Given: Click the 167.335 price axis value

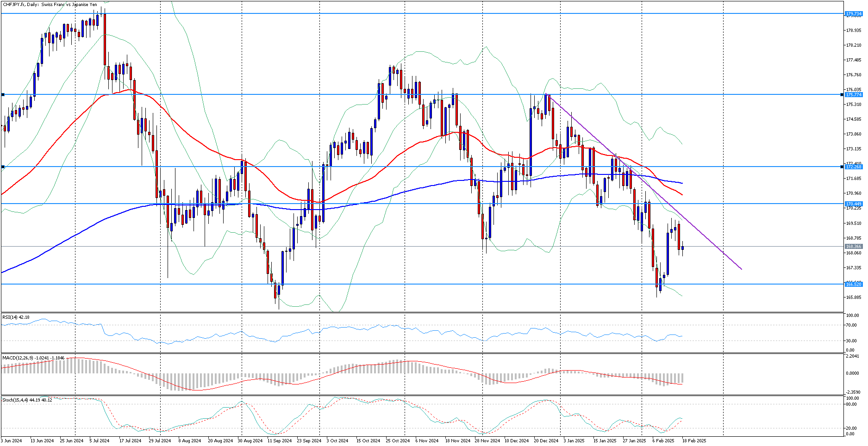Looking at the screenshot, I should [x=854, y=268].
